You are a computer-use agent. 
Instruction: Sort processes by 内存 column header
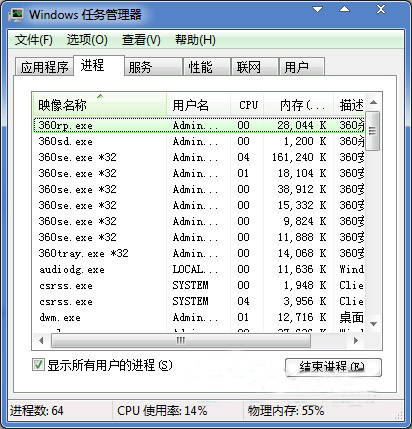[299, 105]
